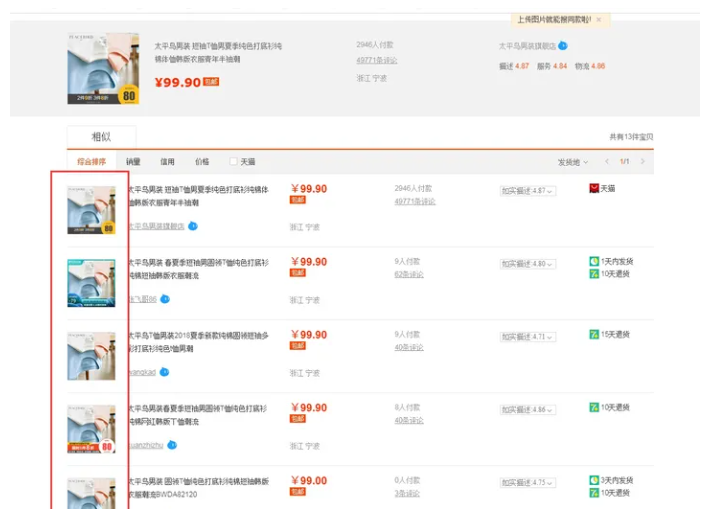The width and height of the screenshot is (703, 509).
Task: Open 如实描述 4.71 dropdown in third result
Action: [x=527, y=337]
